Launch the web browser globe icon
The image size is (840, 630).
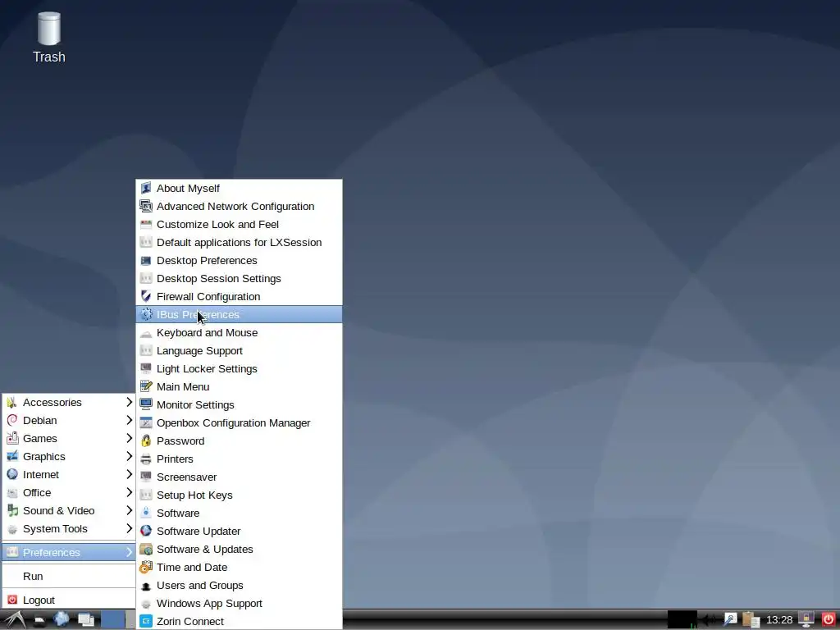(x=61, y=620)
